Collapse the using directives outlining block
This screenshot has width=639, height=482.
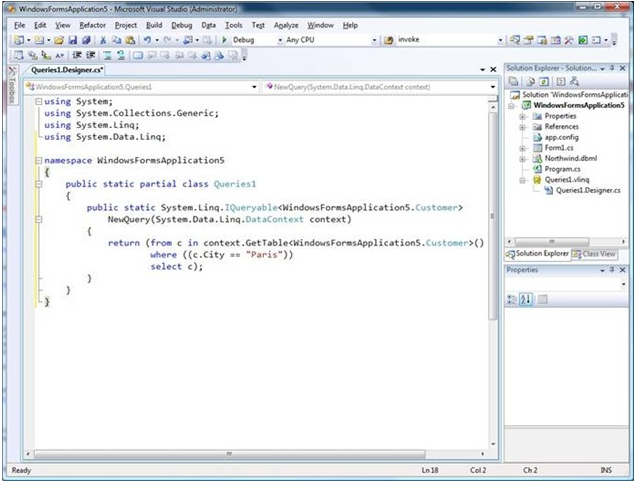(x=39, y=101)
